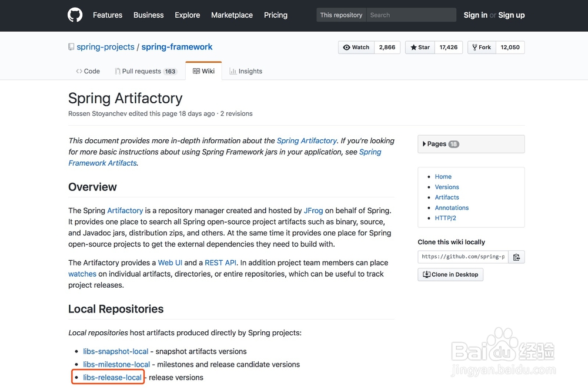Open the Home wiki page link
The width and height of the screenshot is (588, 390).
coord(443,176)
